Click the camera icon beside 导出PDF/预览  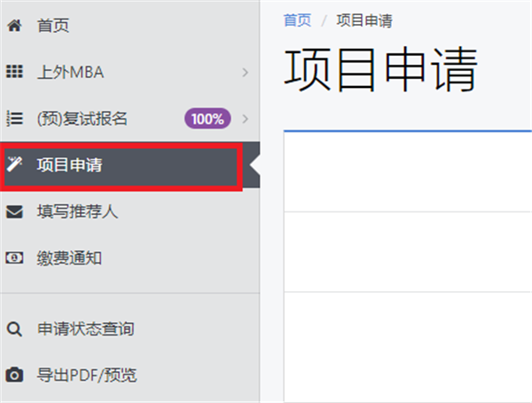(13, 375)
